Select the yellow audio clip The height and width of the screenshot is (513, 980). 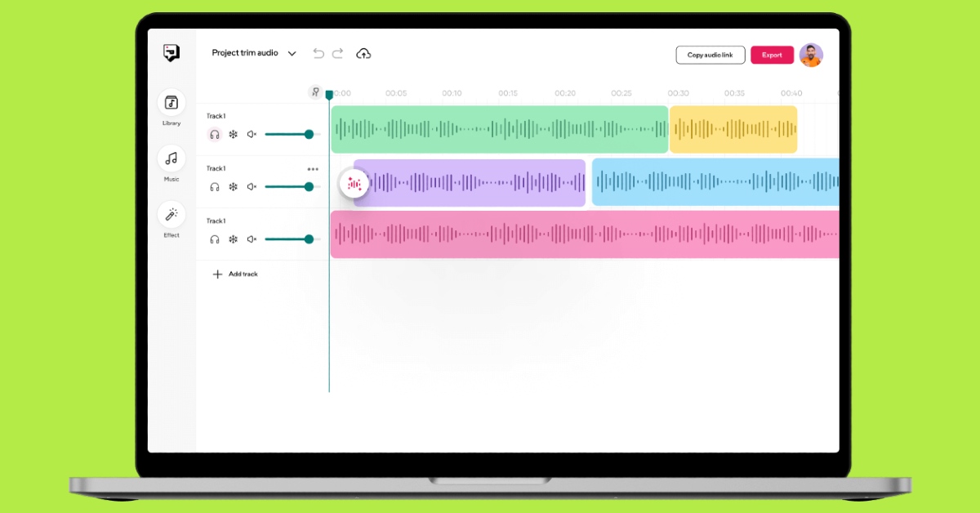(733, 129)
